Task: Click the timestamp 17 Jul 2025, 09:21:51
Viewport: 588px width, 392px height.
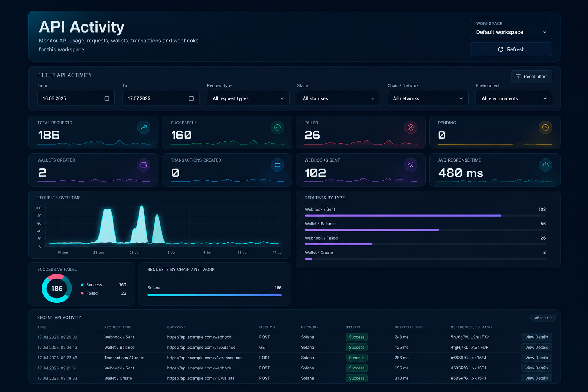Action: [x=57, y=368]
